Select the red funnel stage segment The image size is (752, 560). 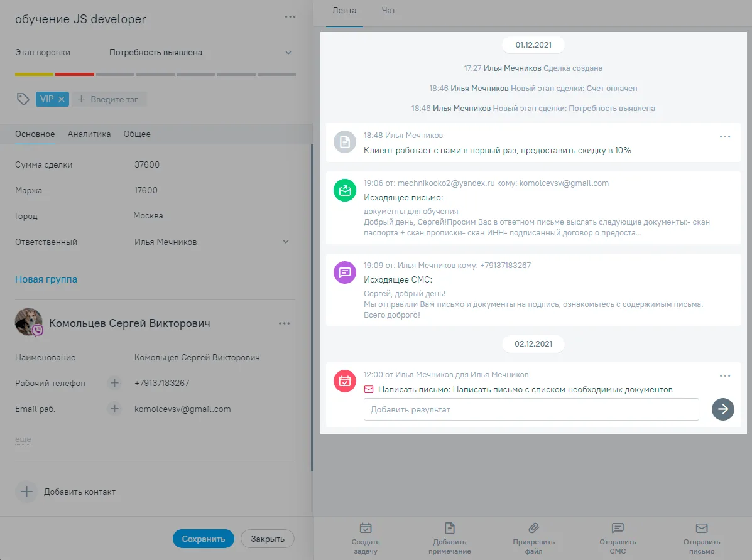pyautogui.click(x=74, y=74)
